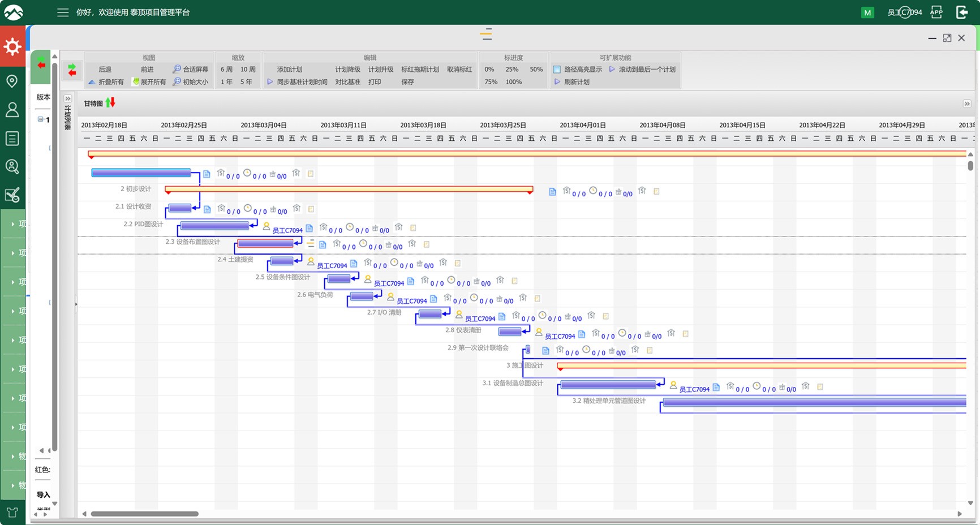Collapse tree node 1 in version panel
Screen dimensions: 980x525
41,119
